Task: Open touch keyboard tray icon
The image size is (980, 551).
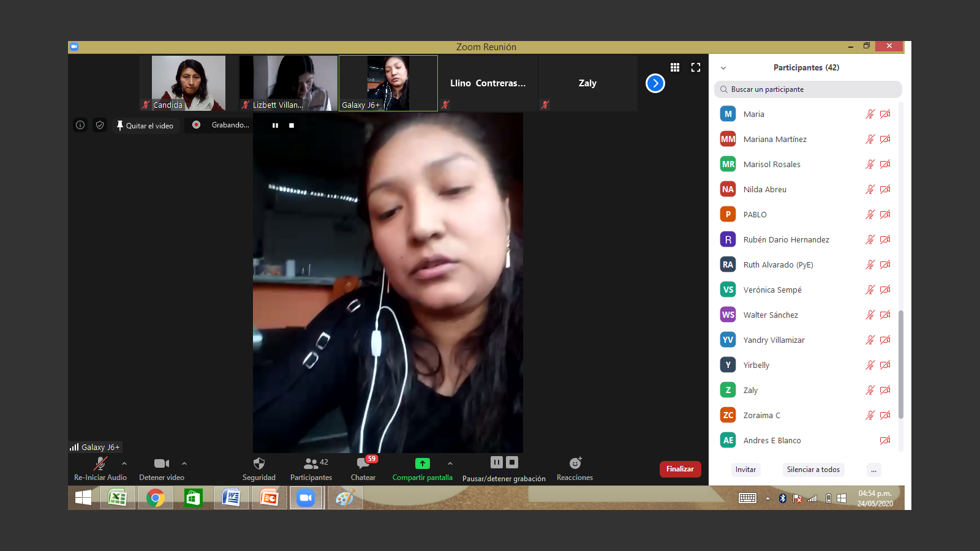Action: point(747,498)
